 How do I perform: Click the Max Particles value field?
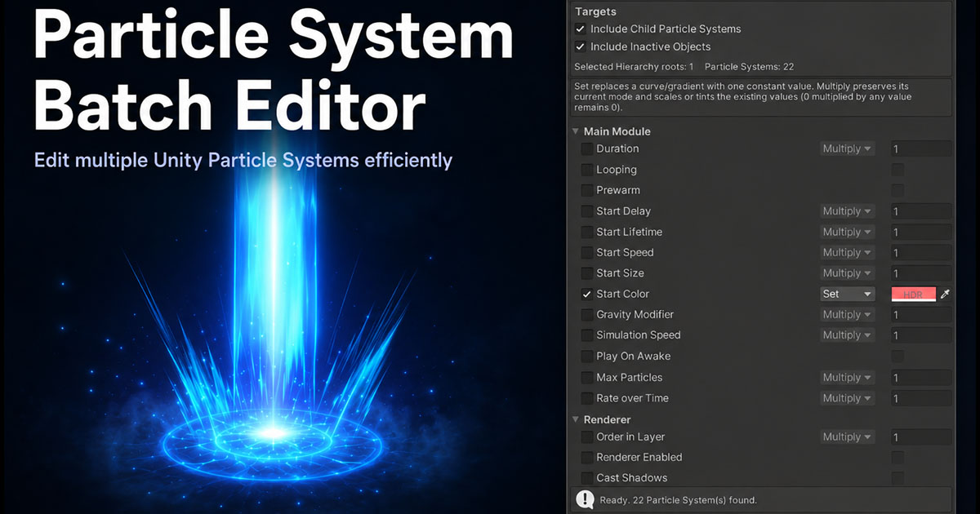coord(921,378)
